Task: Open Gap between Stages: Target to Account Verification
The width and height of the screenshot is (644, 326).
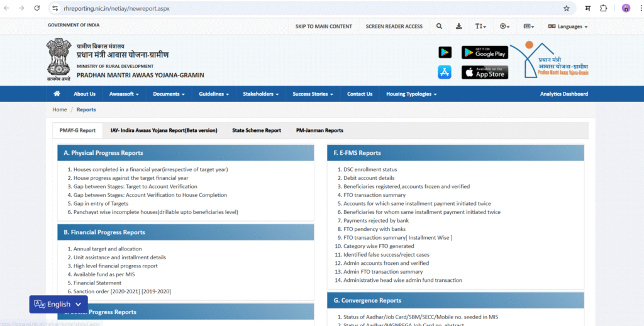Action: coord(135,187)
